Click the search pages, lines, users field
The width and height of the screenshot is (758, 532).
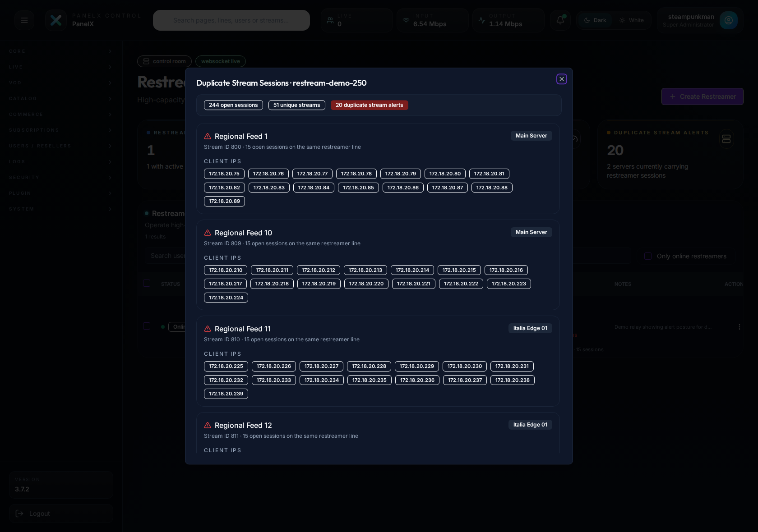pyautogui.click(x=231, y=20)
